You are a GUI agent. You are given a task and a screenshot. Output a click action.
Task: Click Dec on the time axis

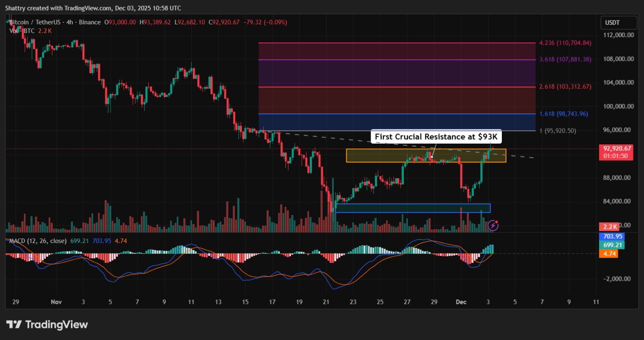[461, 301]
